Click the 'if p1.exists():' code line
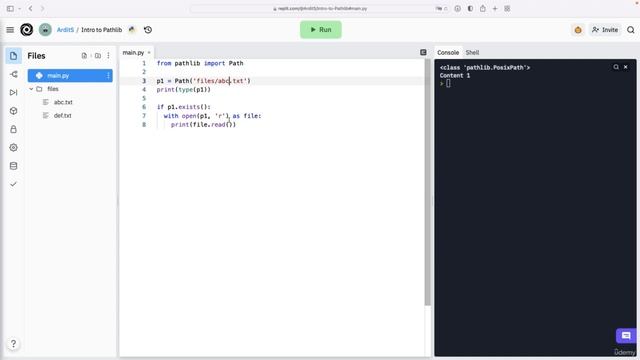Image resolution: width=640 pixels, height=360 pixels. [x=184, y=107]
